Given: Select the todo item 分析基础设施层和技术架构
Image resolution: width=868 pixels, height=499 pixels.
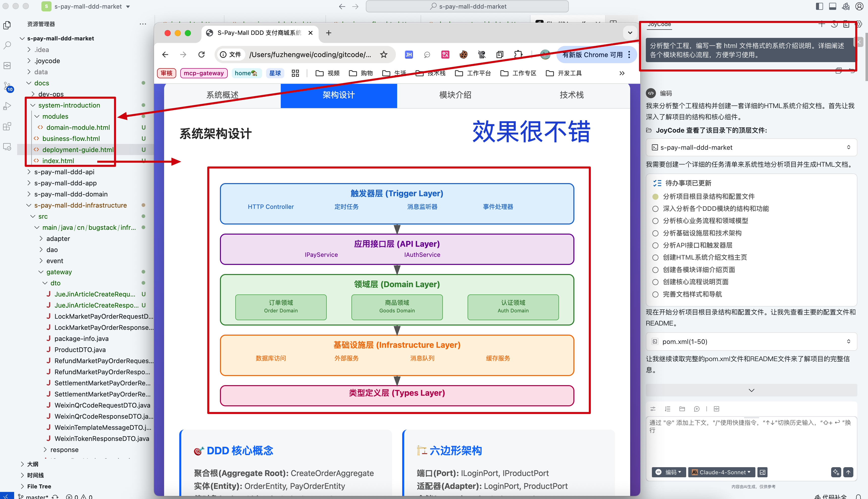Looking at the screenshot, I should click(702, 233).
